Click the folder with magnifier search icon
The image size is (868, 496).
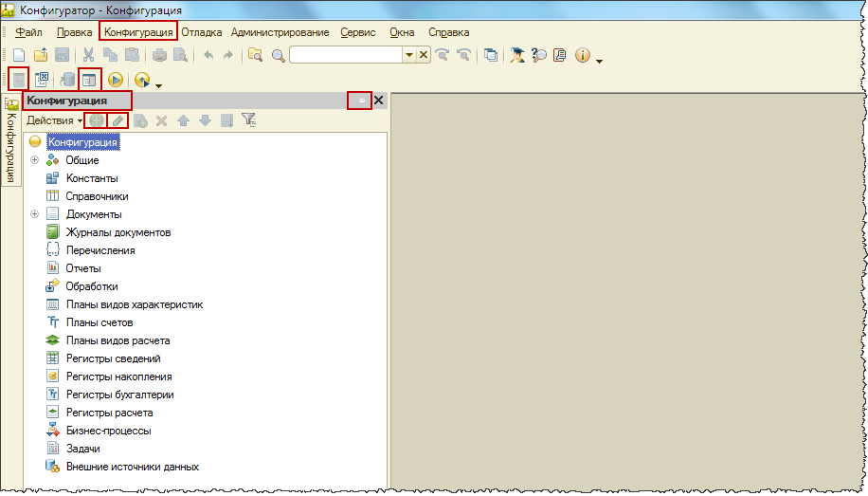(x=255, y=55)
